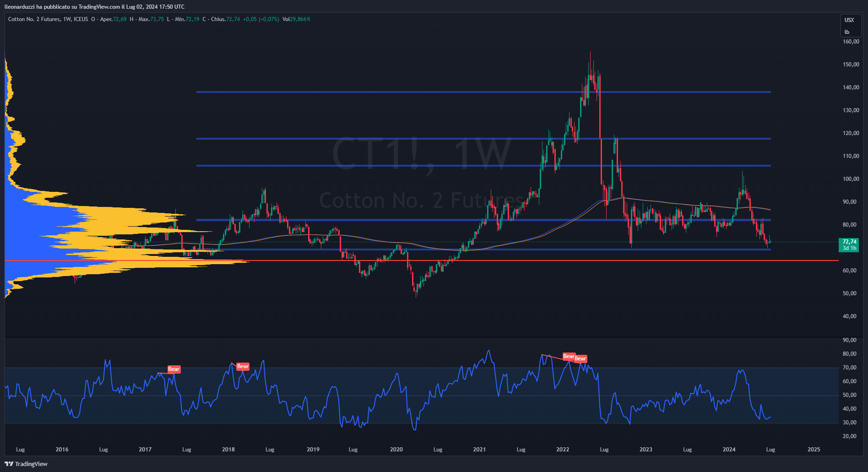Click the Vol 29,866K volume value

(296, 19)
